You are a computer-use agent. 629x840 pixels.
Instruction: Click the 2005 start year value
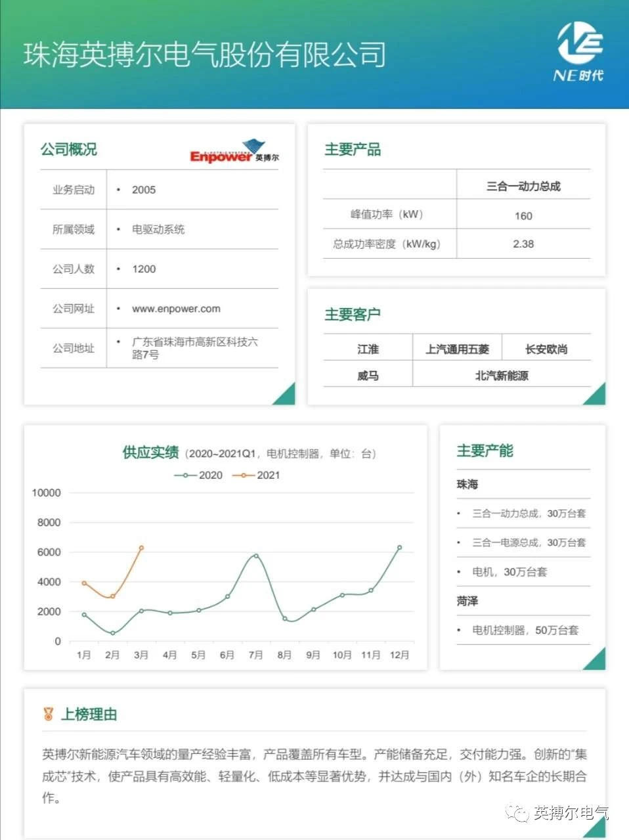click(x=144, y=190)
